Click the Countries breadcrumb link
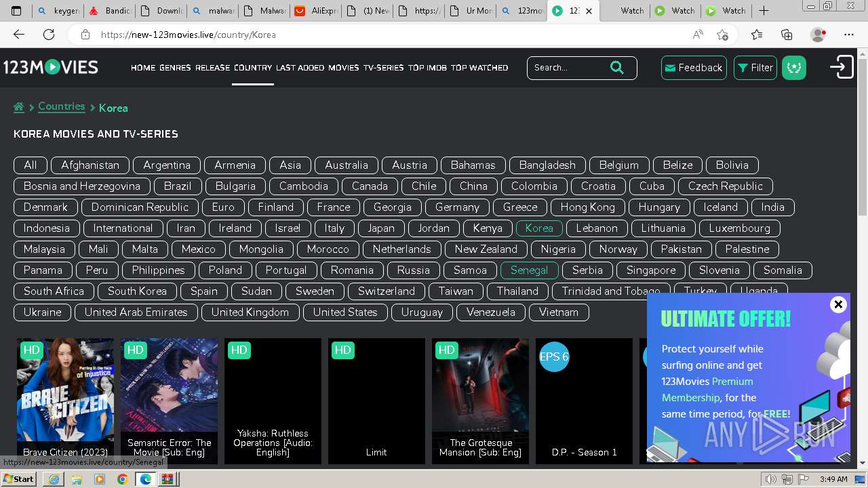Viewport: 868px width, 488px height. tap(62, 106)
